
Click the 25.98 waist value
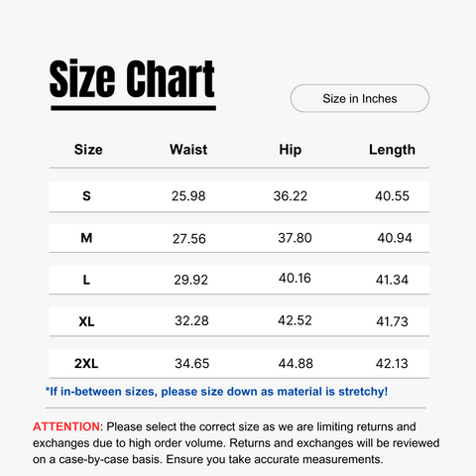click(x=188, y=196)
